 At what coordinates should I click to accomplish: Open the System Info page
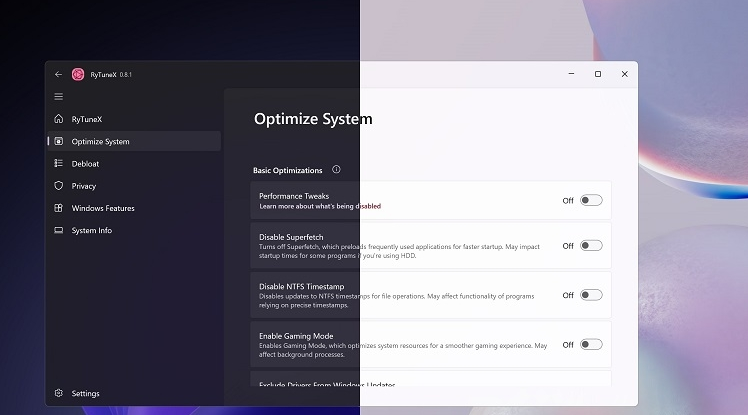pos(134,230)
